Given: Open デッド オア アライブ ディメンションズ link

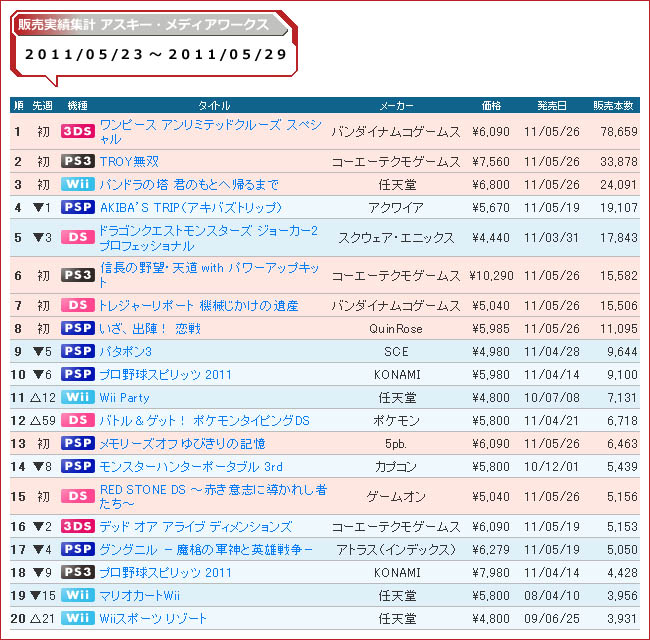Looking at the screenshot, I should point(196,527).
